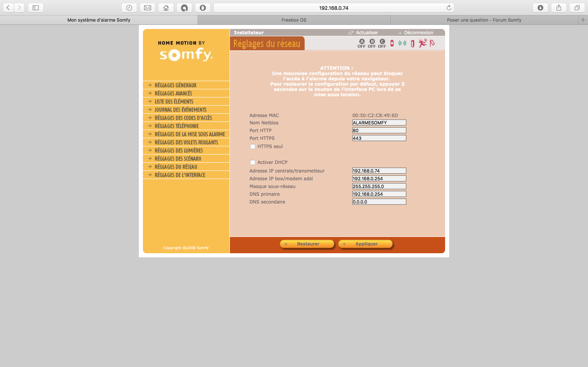The image size is (588, 367).
Task: Click the Nom Netbios input field
Action: point(379,123)
